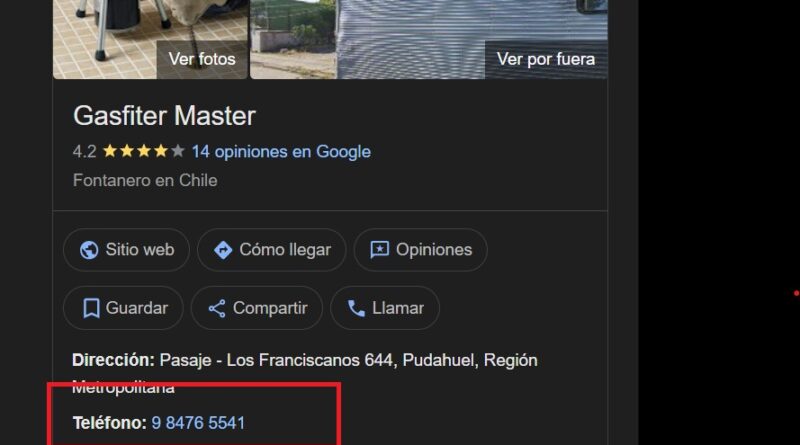Click the star speech-bubble Opiniones icon
The width and height of the screenshot is (800, 445).
tap(380, 250)
